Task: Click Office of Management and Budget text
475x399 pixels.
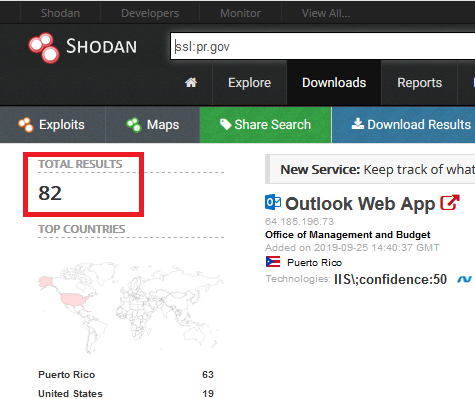Action: tap(348, 235)
